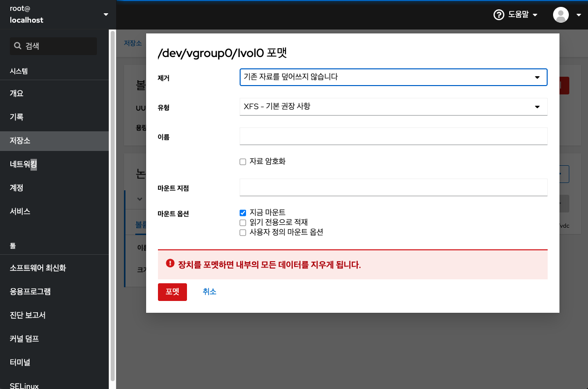Viewport: 588px width, 389px height.
Task: Open 소프트웨어 최신화 in the sidebar
Action: tap(55, 268)
